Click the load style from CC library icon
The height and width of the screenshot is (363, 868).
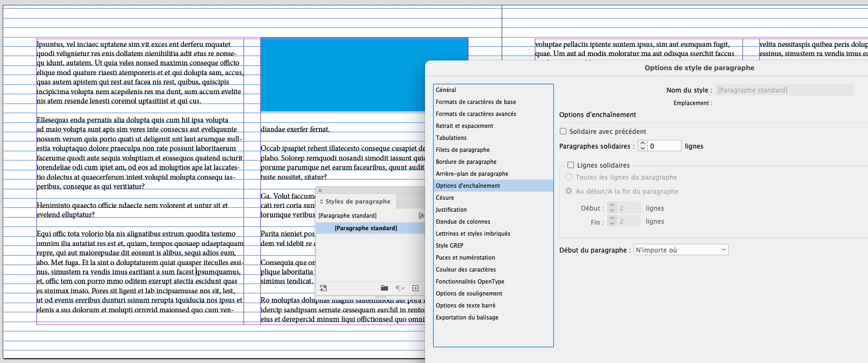[x=323, y=288]
